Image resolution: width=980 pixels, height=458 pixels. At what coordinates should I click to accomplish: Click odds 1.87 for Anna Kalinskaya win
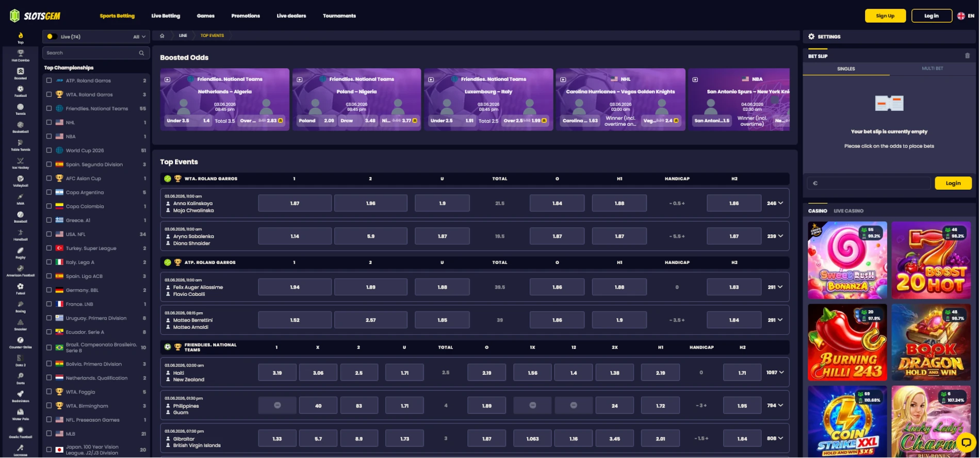(295, 203)
